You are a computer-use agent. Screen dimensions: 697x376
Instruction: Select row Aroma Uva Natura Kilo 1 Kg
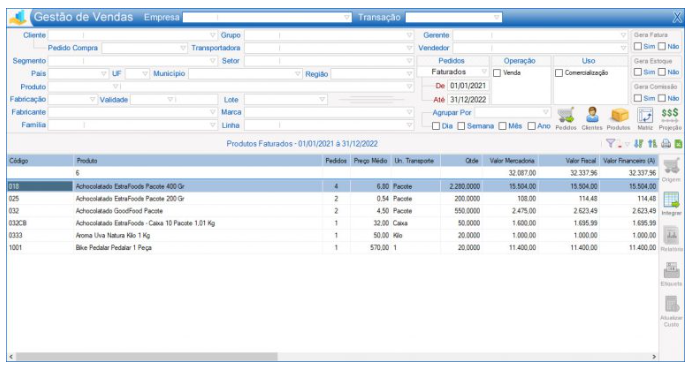coord(332,235)
